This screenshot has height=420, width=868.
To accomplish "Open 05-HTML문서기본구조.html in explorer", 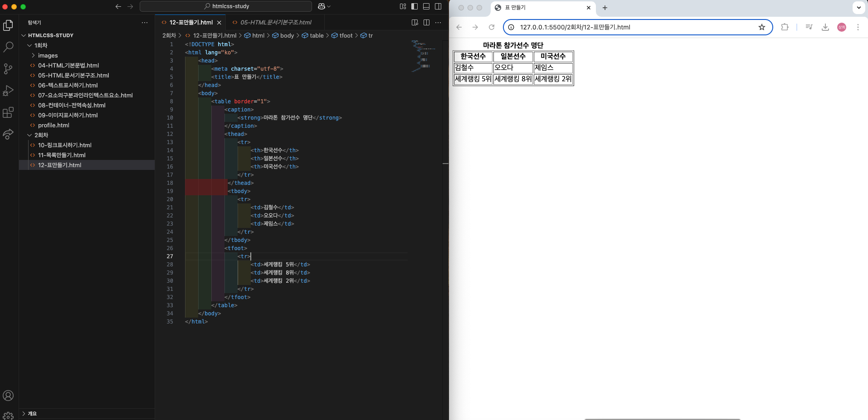I will (x=73, y=75).
